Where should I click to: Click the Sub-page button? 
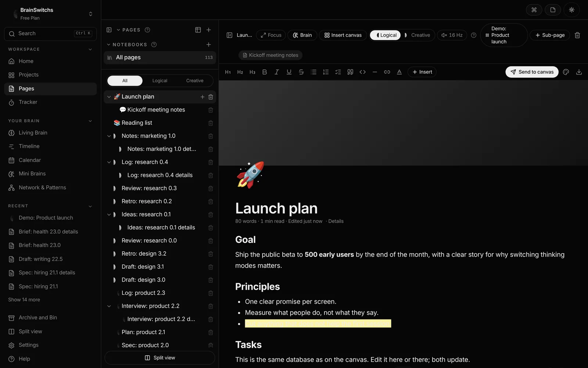550,35
